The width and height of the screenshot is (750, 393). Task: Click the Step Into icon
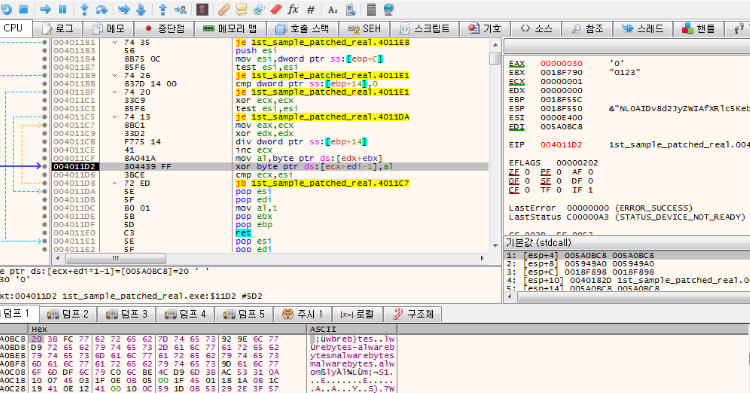click(x=85, y=9)
